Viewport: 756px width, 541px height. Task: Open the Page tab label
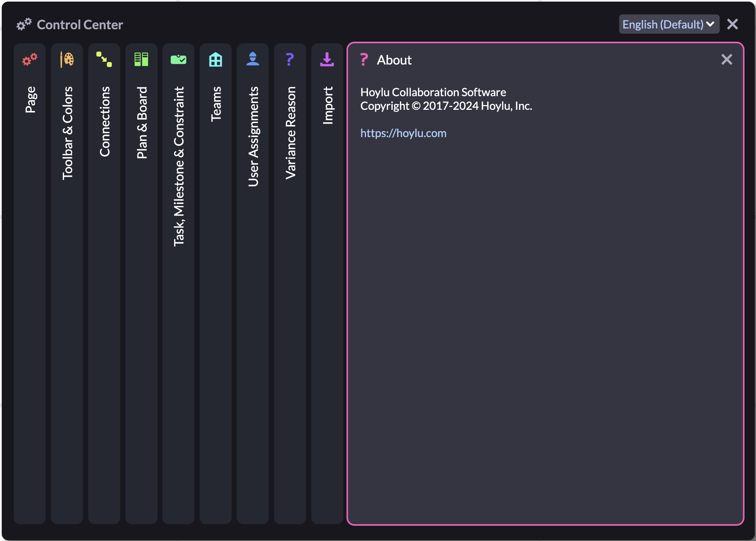click(30, 99)
